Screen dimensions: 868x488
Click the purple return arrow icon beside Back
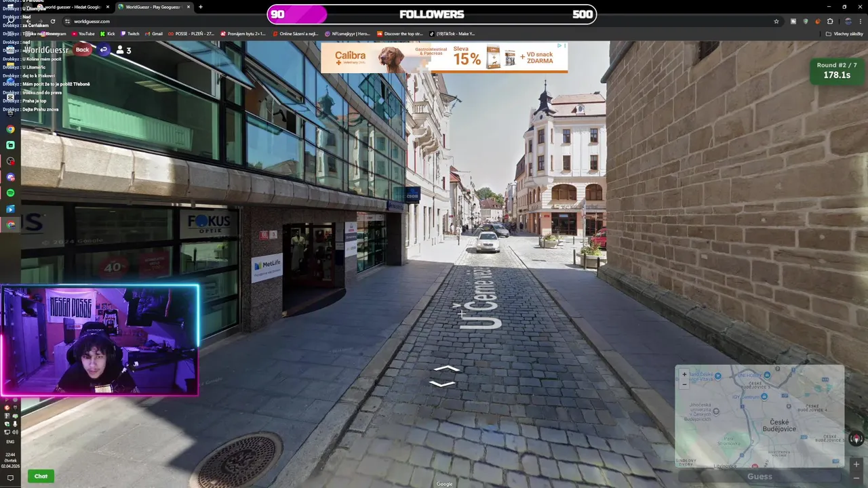point(103,49)
